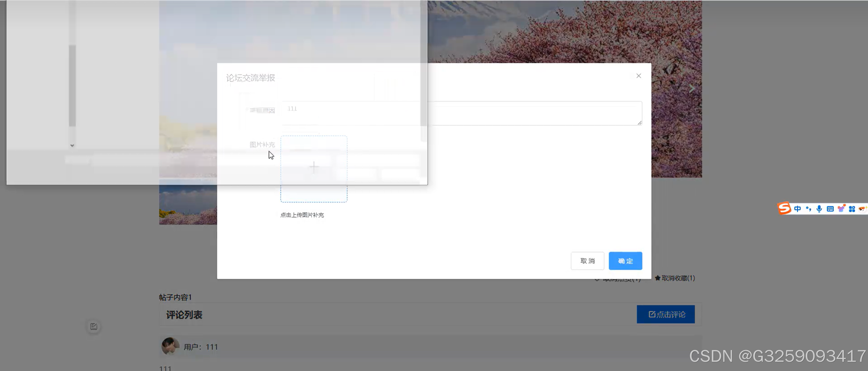Click the 取消 button in the dialog
The height and width of the screenshot is (371, 868).
(x=587, y=261)
